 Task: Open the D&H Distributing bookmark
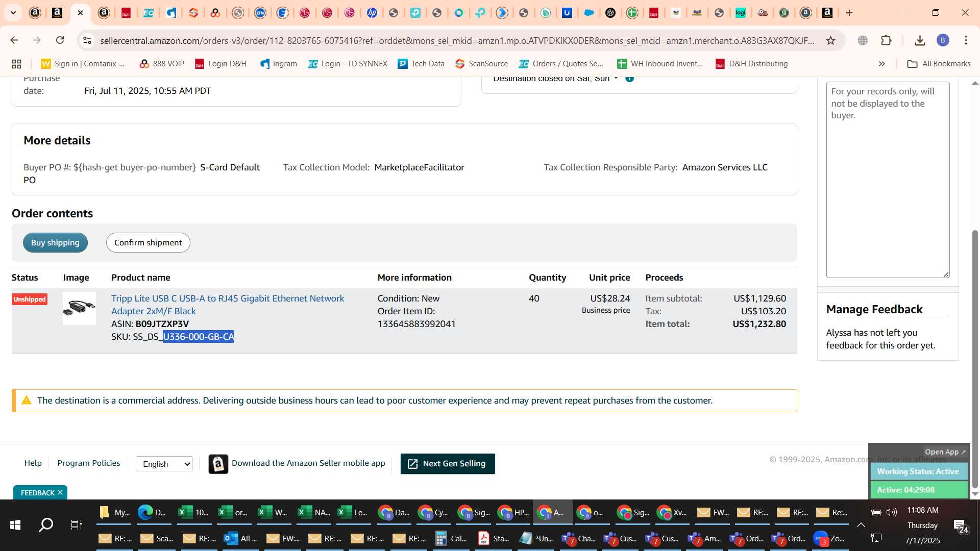click(751, 64)
